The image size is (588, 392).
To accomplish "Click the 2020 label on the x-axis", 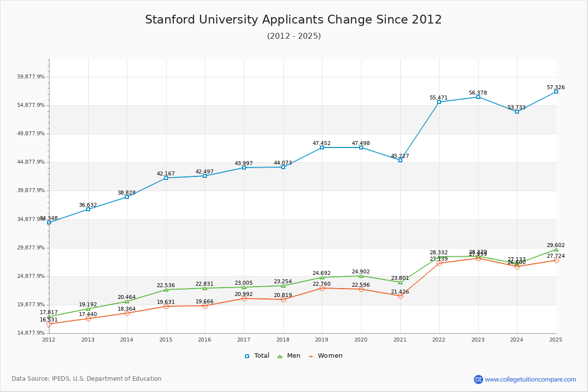I will click(361, 340).
